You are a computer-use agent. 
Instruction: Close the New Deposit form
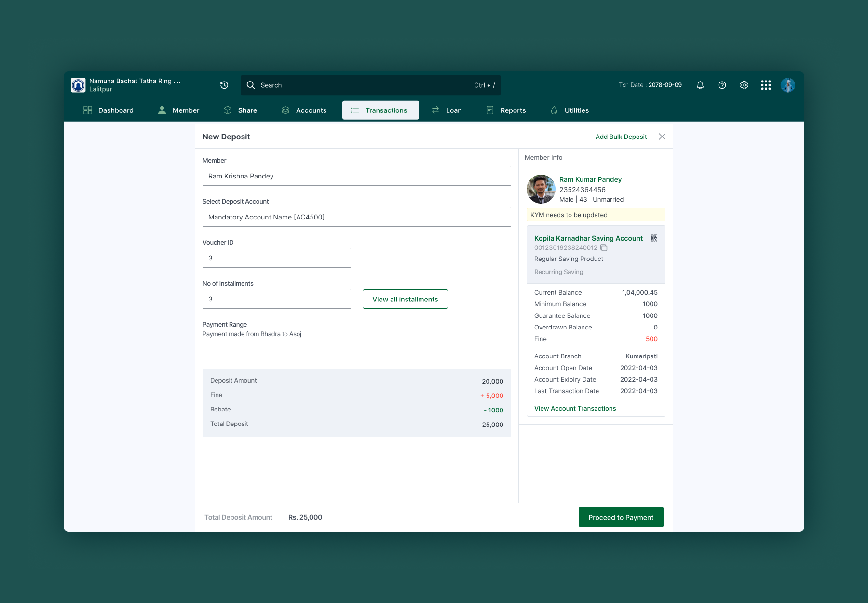[x=662, y=137]
